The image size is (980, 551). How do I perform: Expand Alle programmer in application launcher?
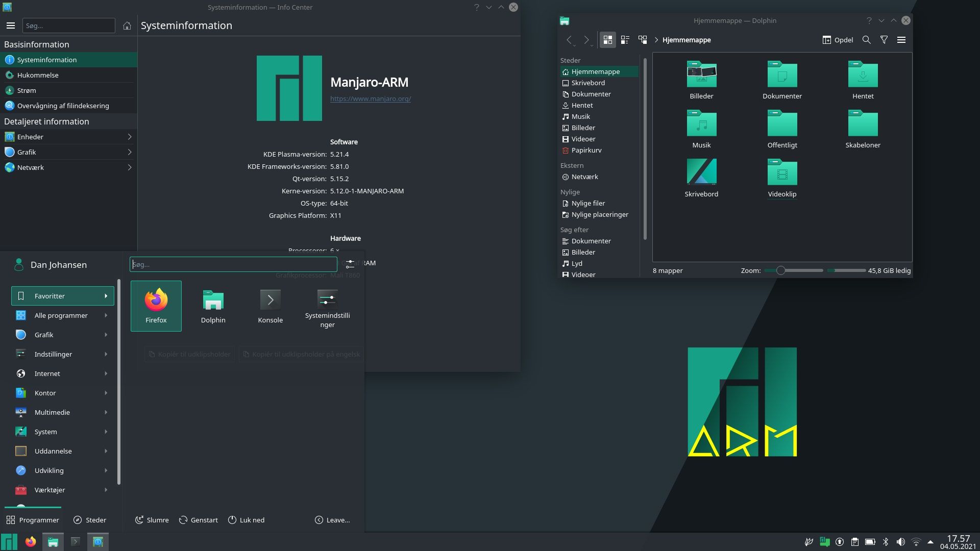pyautogui.click(x=62, y=315)
